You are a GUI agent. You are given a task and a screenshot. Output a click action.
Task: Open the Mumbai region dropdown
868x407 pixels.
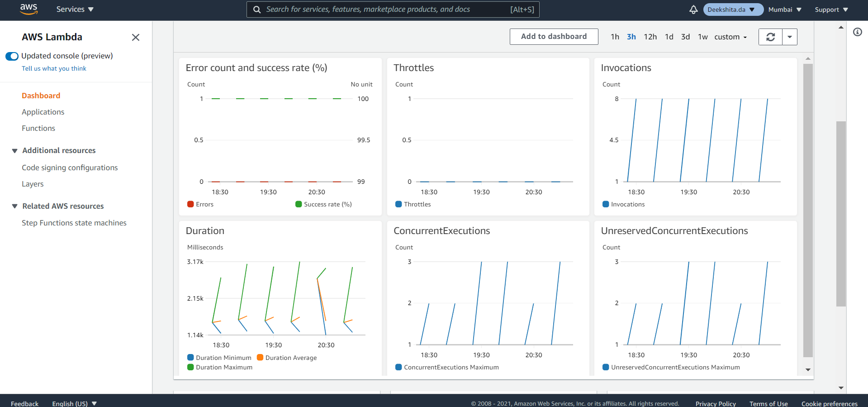[785, 10]
